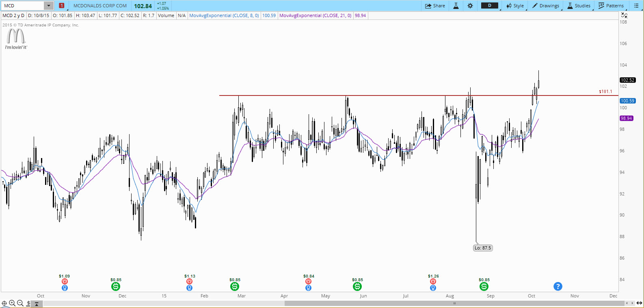Click the O: 101.85 open value
This screenshot has height=308, width=644.
[x=63, y=15]
